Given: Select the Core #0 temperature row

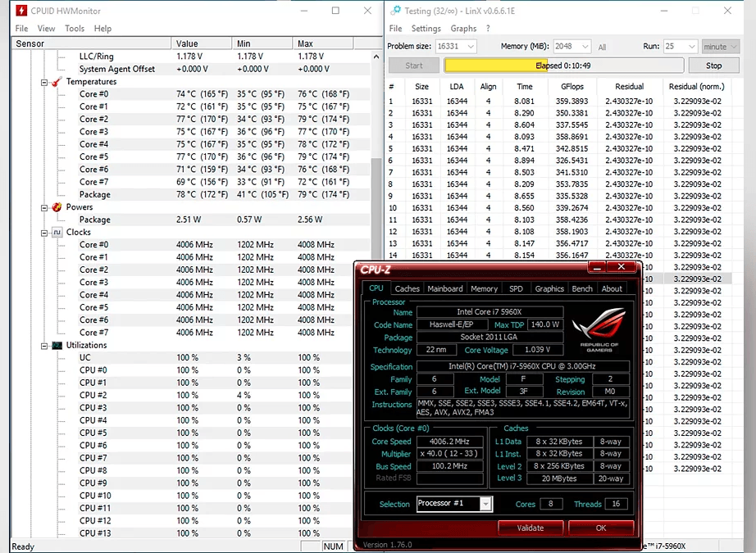Looking at the screenshot, I should 93,94.
